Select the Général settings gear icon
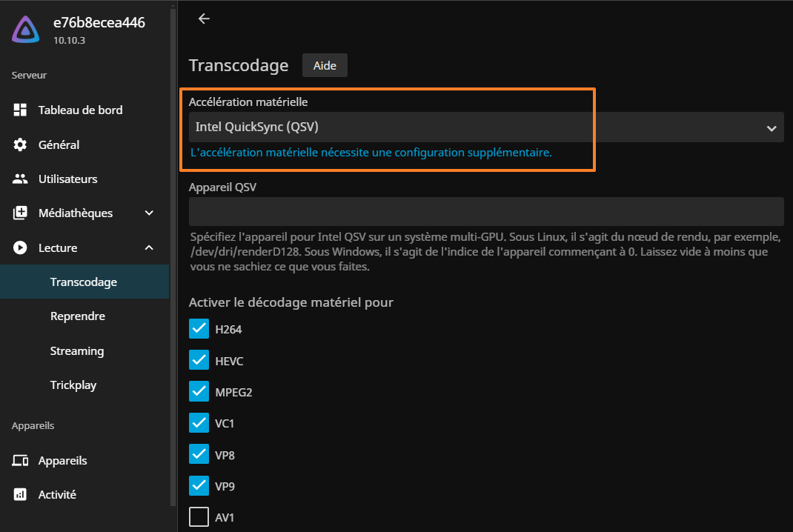The image size is (793, 532). [21, 144]
